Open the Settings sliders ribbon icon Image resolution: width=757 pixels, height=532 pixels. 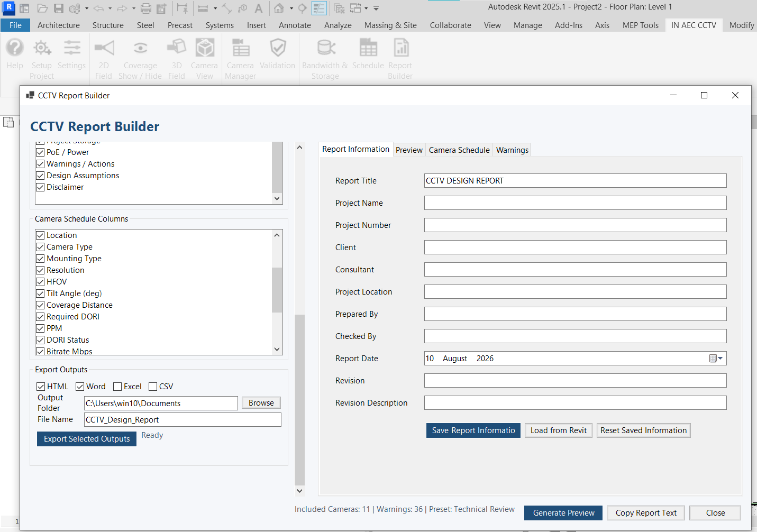coord(72,48)
